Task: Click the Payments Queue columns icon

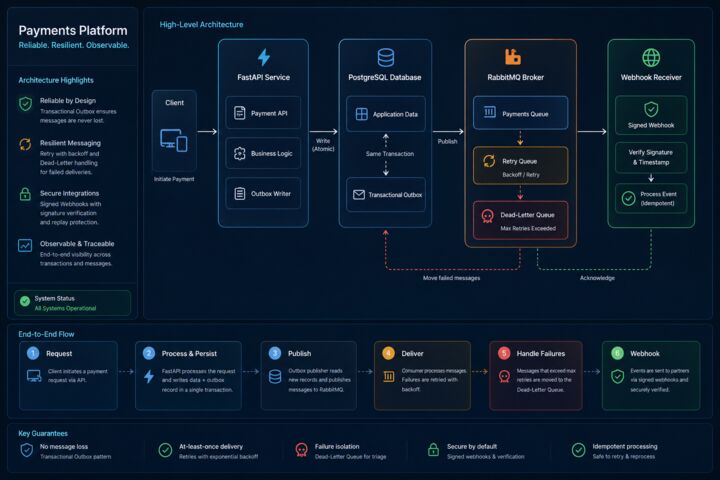Action: point(489,112)
